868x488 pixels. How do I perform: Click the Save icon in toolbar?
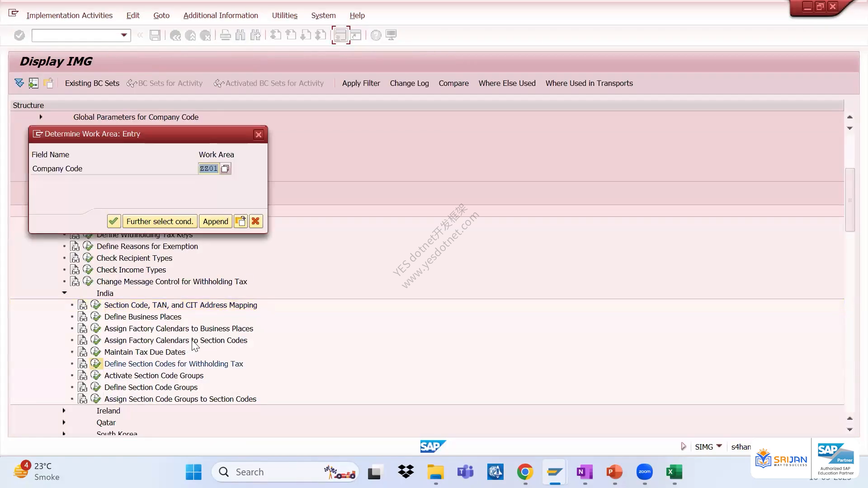point(155,35)
